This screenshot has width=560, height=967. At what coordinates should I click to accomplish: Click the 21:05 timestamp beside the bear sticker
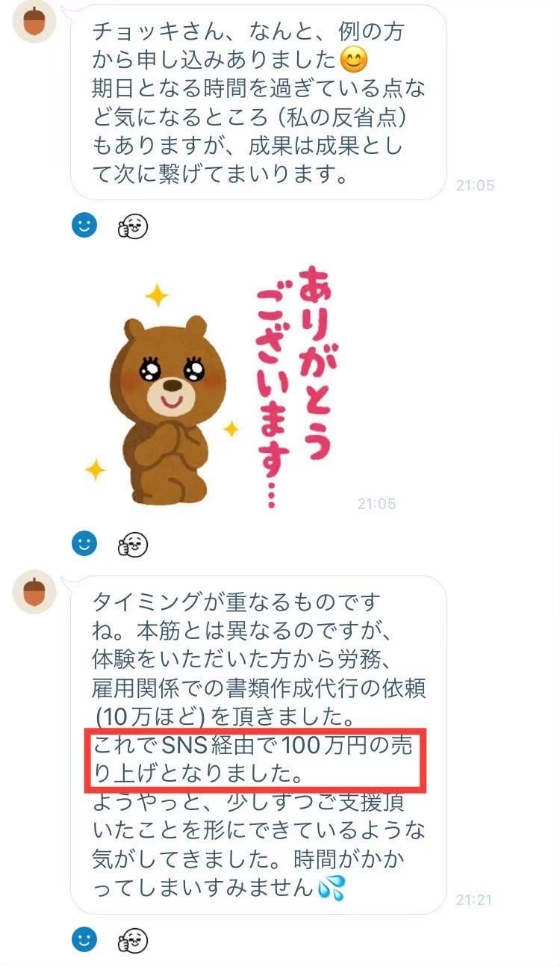(376, 504)
